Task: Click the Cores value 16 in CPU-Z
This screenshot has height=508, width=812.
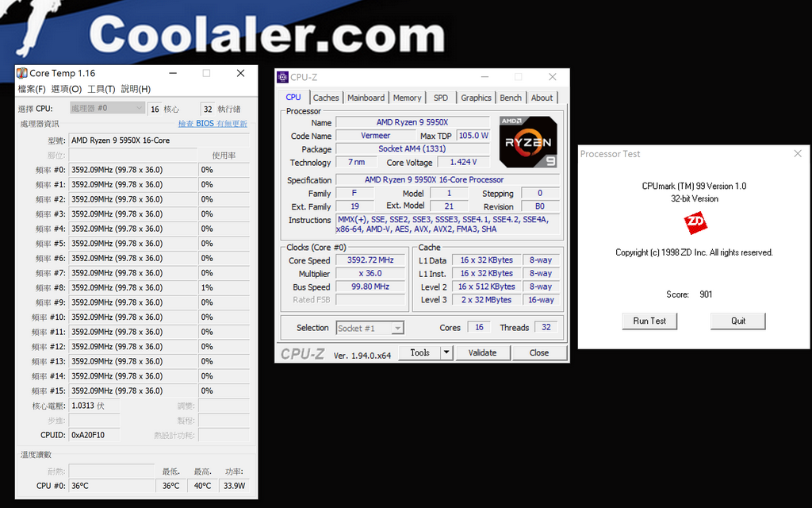Action: (x=479, y=327)
